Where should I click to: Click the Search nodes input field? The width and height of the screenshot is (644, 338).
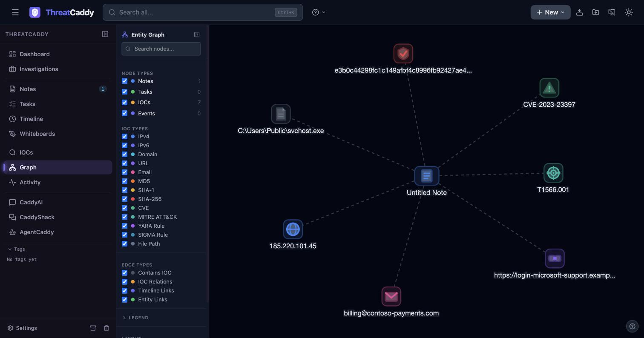pyautogui.click(x=161, y=49)
